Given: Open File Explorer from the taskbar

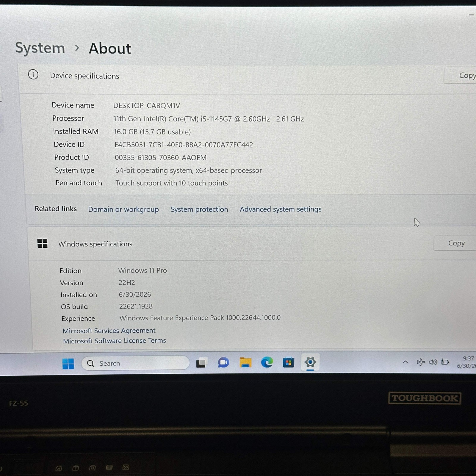Looking at the screenshot, I should coord(245,362).
